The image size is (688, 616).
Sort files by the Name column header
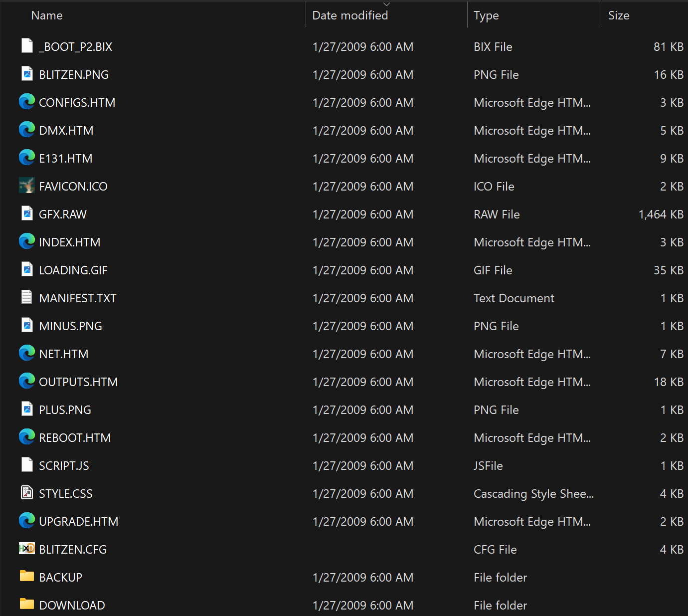pyautogui.click(x=47, y=15)
